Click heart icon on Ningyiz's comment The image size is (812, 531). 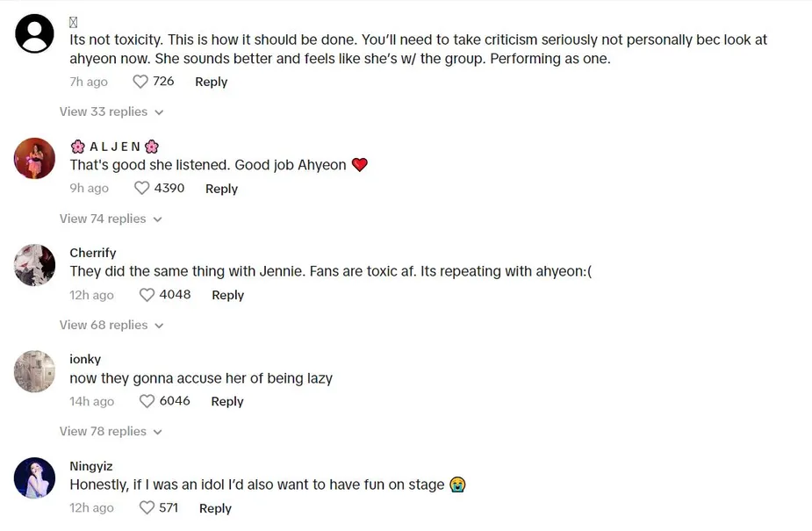(x=147, y=508)
